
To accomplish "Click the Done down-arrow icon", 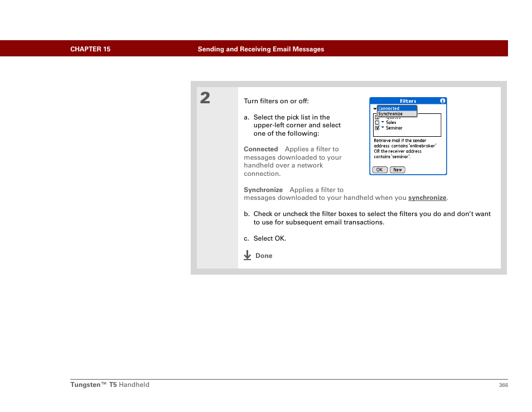I will pos(248,255).
